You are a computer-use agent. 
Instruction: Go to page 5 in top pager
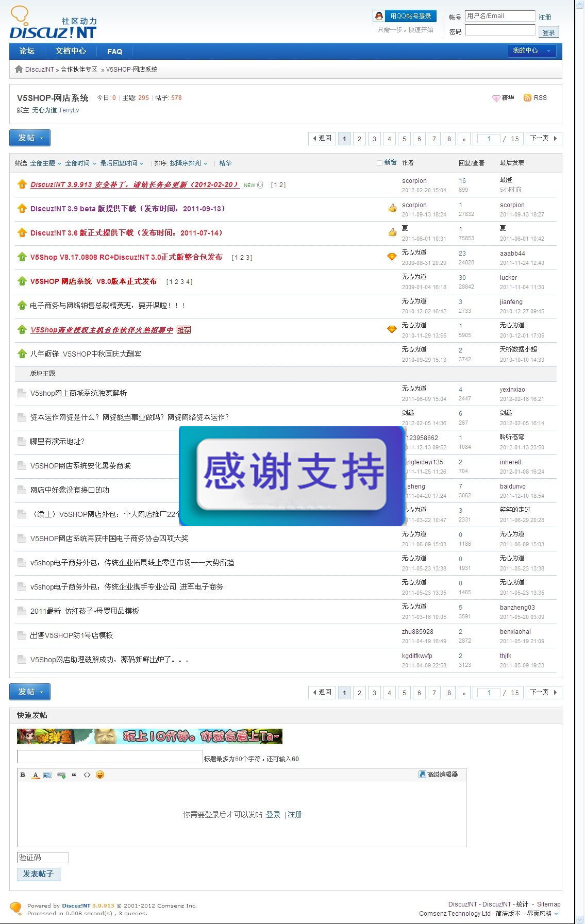[x=404, y=139]
